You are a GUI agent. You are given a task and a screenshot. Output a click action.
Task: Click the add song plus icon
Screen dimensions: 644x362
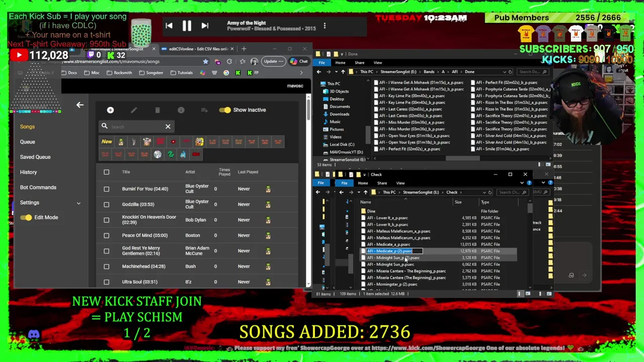pos(110,110)
